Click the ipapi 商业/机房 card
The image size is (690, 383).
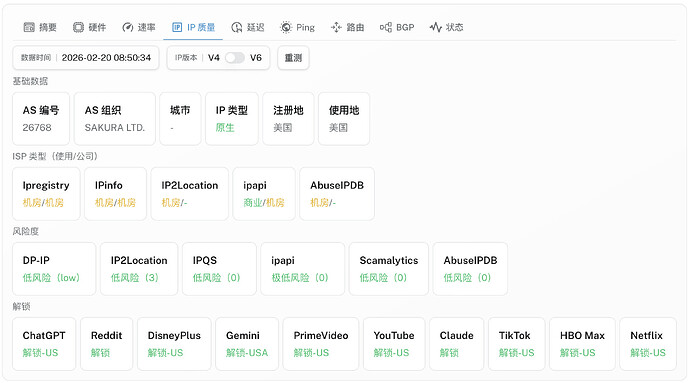pos(264,194)
